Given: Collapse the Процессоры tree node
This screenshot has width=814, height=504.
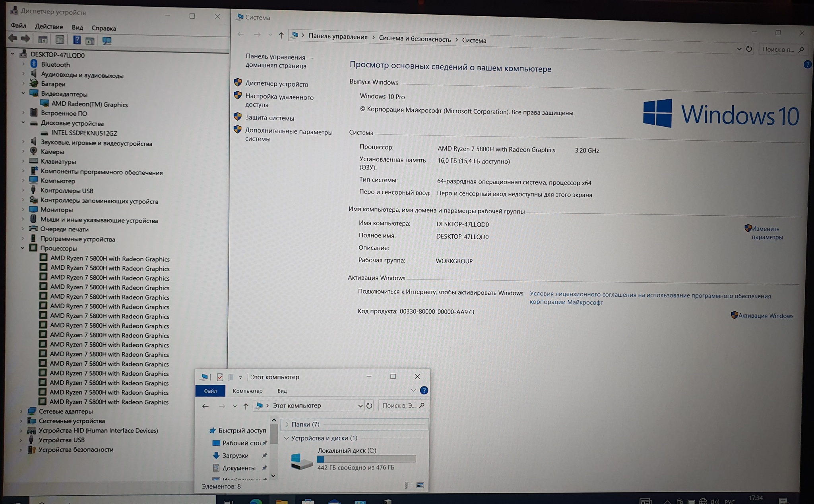Looking at the screenshot, I should point(23,248).
